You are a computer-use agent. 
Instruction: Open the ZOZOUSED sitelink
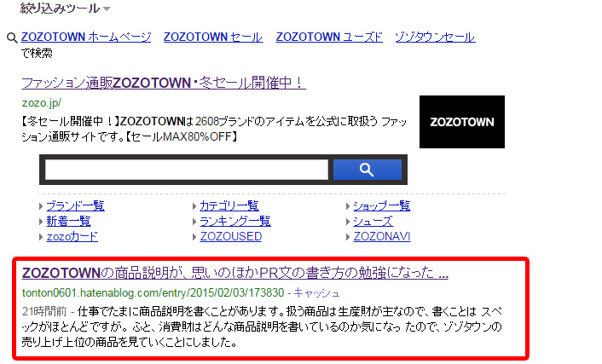[231, 236]
